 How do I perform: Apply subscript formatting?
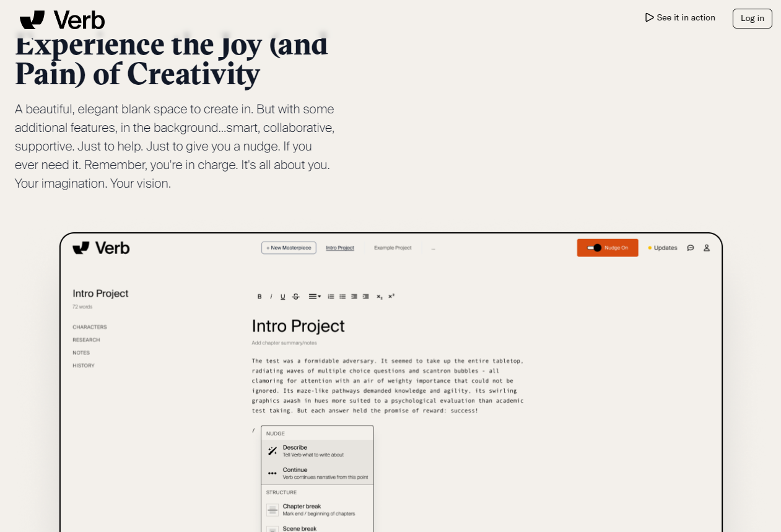[x=380, y=297]
